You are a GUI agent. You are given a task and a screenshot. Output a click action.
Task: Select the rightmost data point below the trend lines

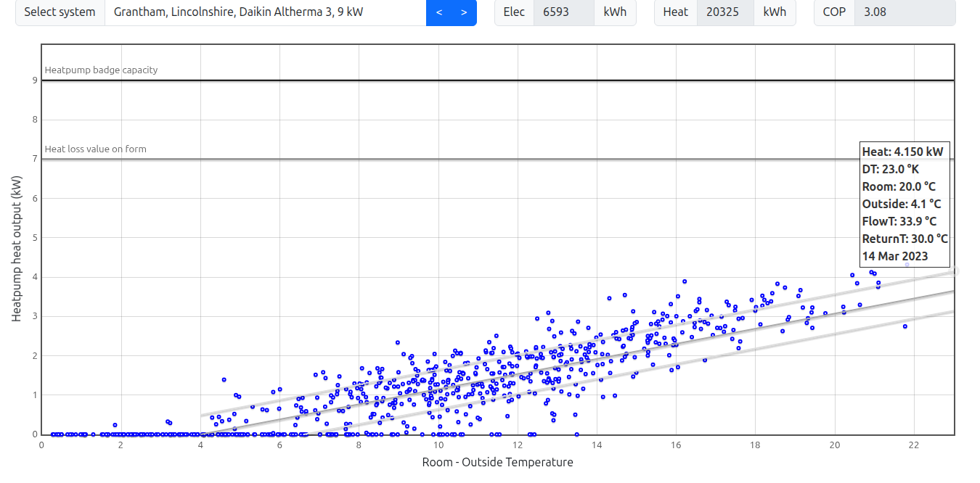pyautogui.click(x=905, y=326)
